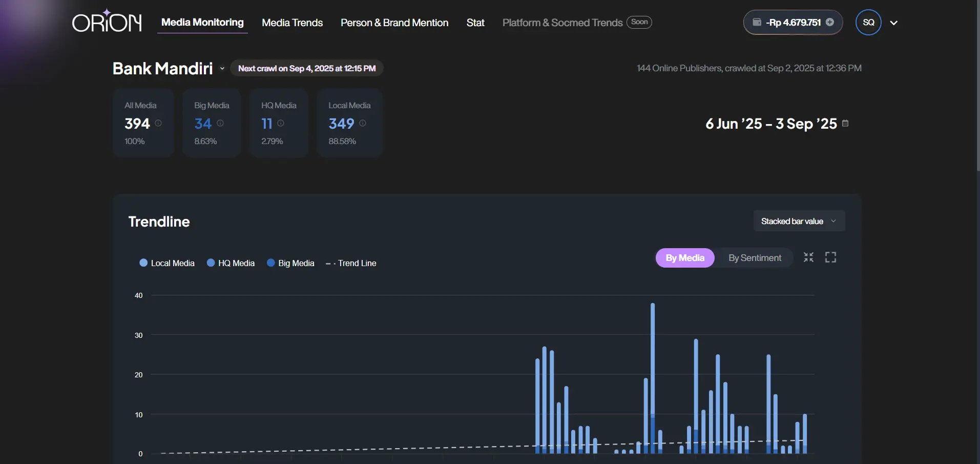Click the Local Media legend color dot
This screenshot has height=464, width=980.
click(144, 263)
